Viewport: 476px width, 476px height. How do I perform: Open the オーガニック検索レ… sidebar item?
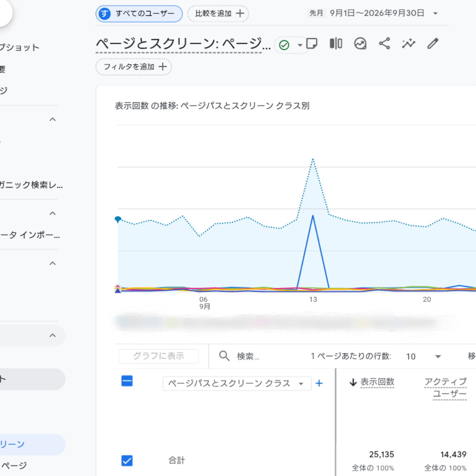point(31,185)
